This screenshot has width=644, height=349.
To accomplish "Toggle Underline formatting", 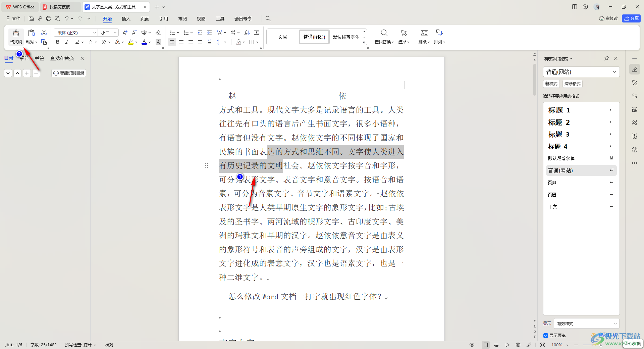I will (77, 42).
